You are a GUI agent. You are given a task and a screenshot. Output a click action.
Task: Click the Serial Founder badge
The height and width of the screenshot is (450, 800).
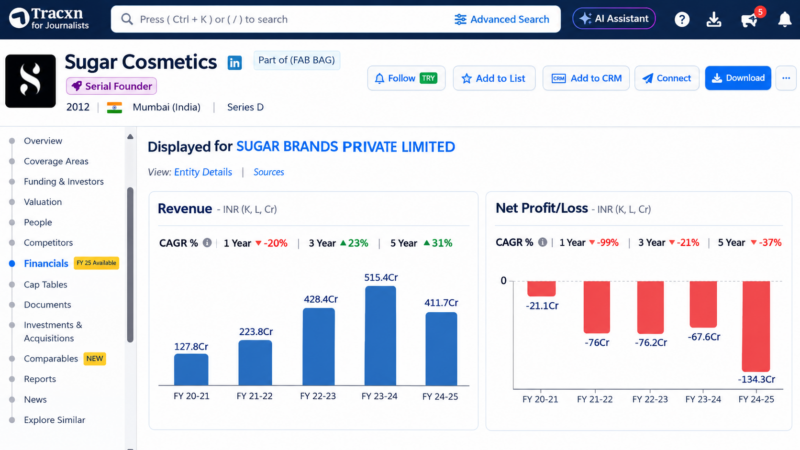(x=111, y=86)
